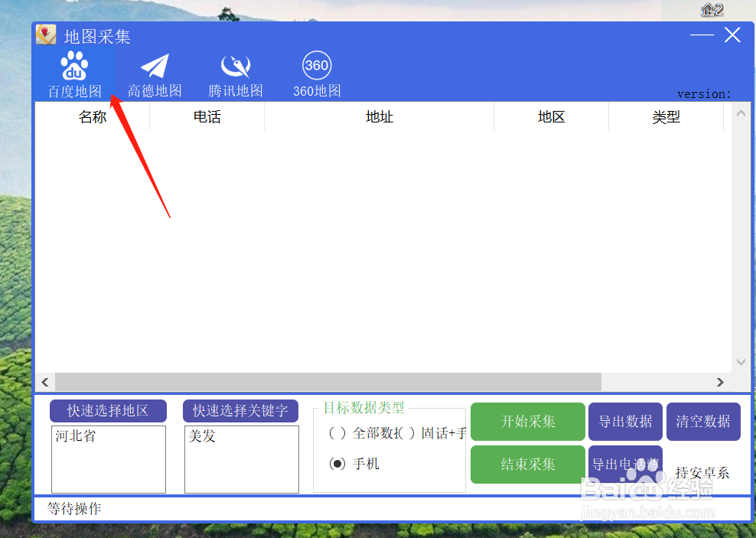Stop collection with 结束采集 button
756x538 pixels.
click(527, 465)
